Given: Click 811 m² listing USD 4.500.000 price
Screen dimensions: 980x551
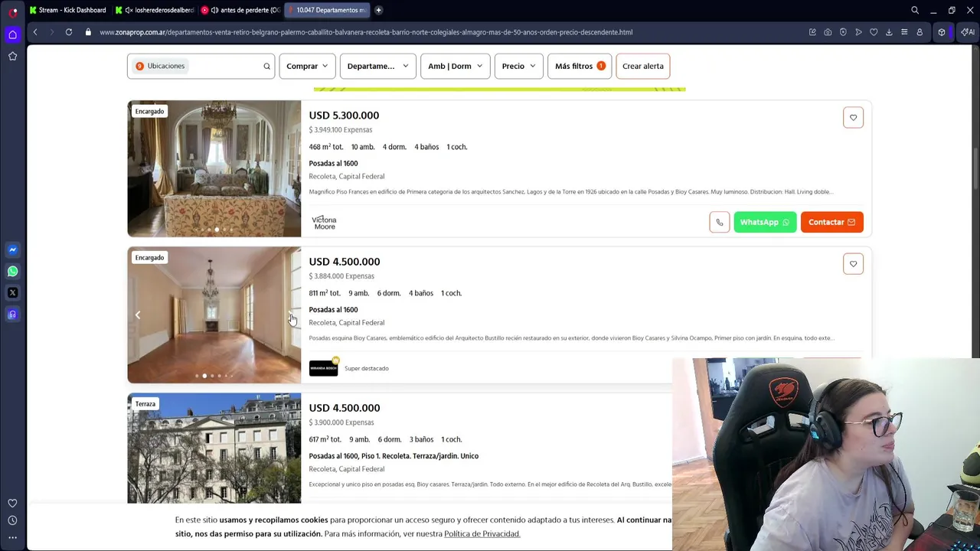Looking at the screenshot, I should point(345,262).
